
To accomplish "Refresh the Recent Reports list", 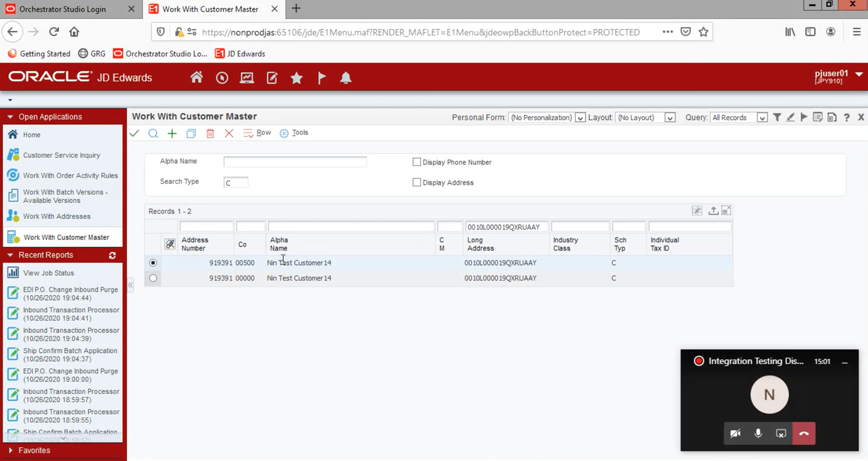I will click(112, 255).
